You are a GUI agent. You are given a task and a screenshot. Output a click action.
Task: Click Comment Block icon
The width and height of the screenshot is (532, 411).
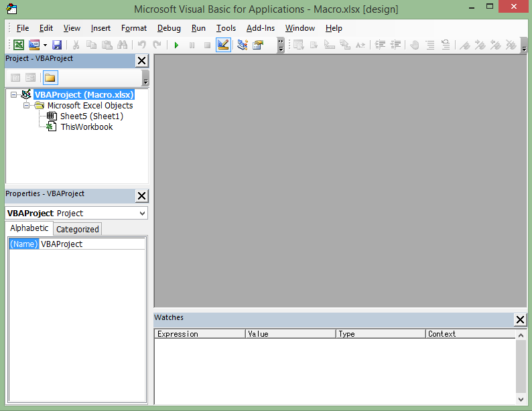click(x=430, y=45)
